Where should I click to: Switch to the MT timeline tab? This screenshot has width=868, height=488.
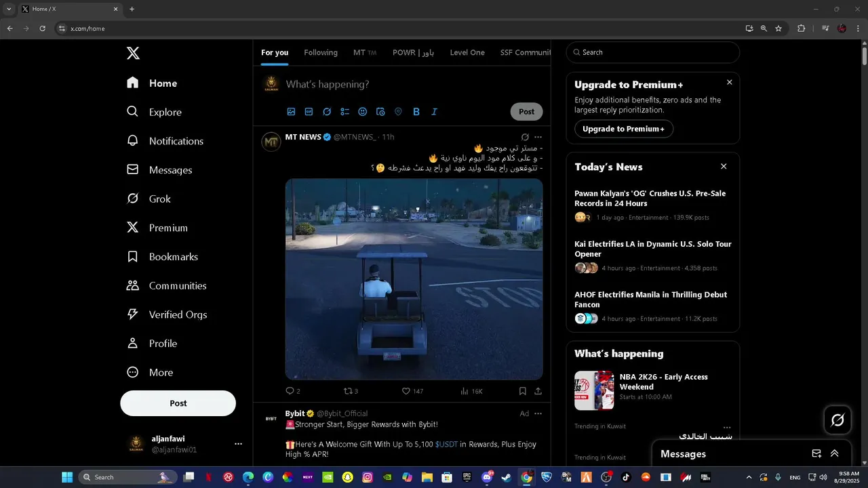point(365,52)
